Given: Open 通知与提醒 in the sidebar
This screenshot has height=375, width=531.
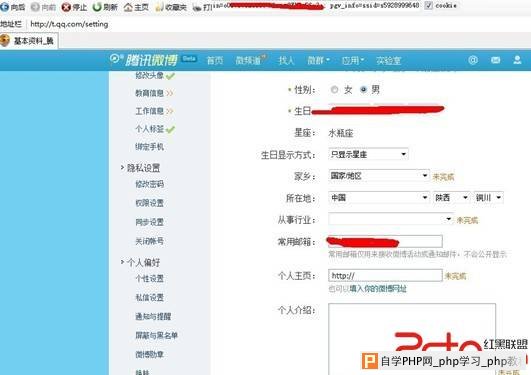Looking at the screenshot, I should (153, 316).
